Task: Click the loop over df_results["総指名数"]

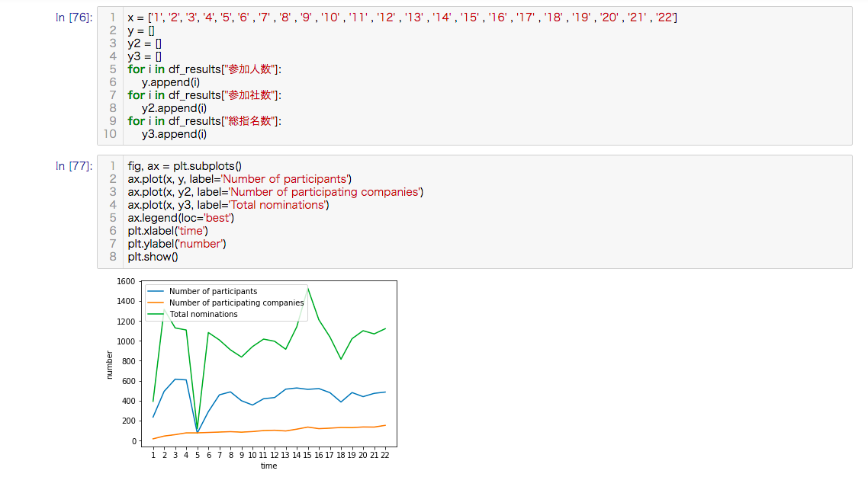Action: [204, 121]
